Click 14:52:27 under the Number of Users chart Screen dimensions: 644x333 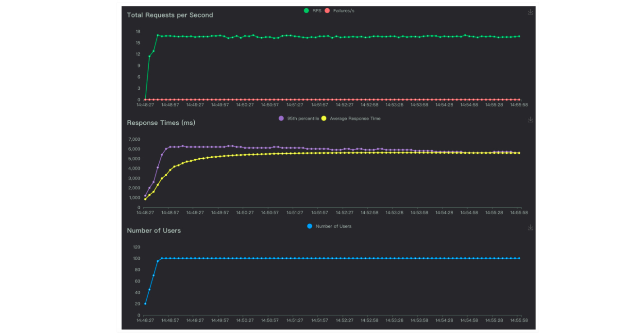click(344, 320)
